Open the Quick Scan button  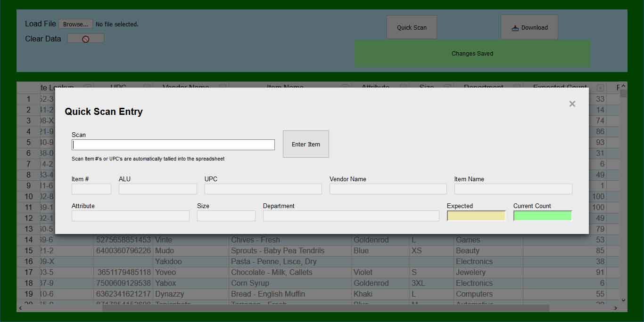coord(412,28)
